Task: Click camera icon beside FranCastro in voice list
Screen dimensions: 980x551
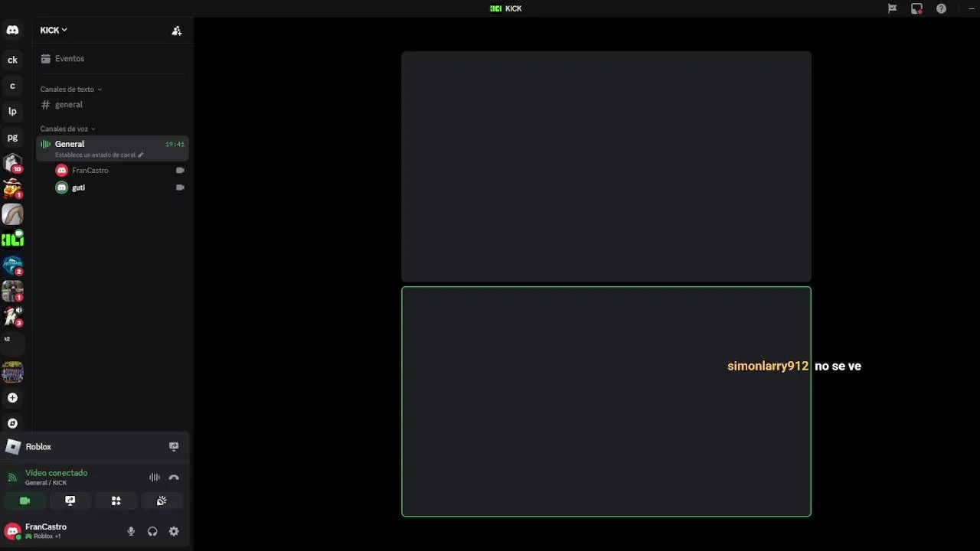Action: tap(180, 170)
